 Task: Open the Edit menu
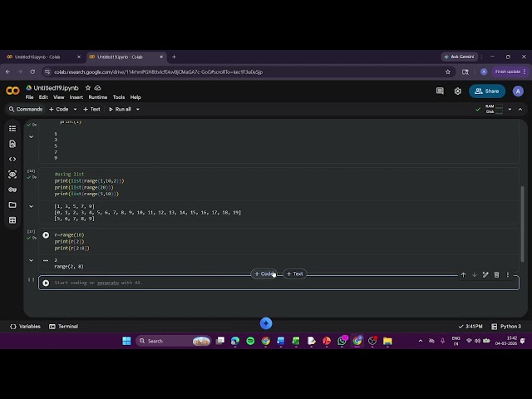[x=43, y=97]
